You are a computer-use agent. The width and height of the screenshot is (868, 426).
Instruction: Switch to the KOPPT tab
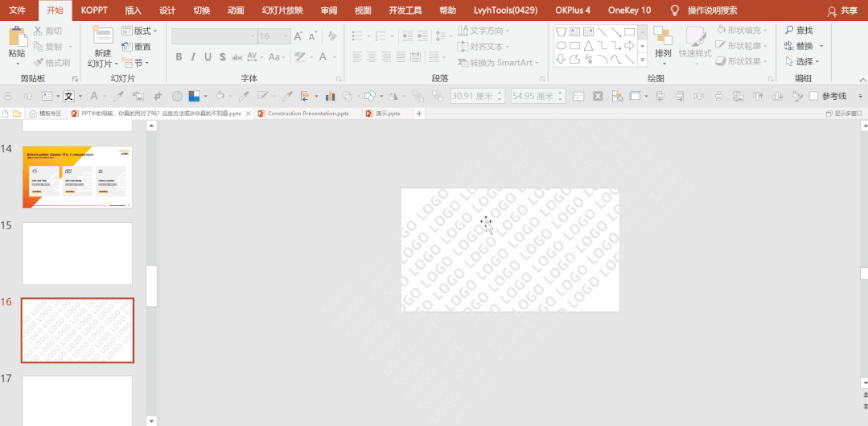pyautogui.click(x=95, y=10)
